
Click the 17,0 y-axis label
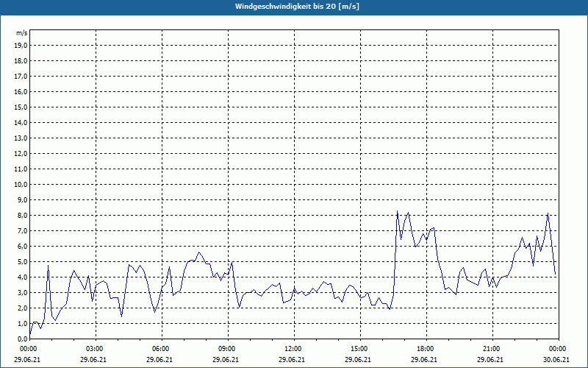click(x=21, y=77)
